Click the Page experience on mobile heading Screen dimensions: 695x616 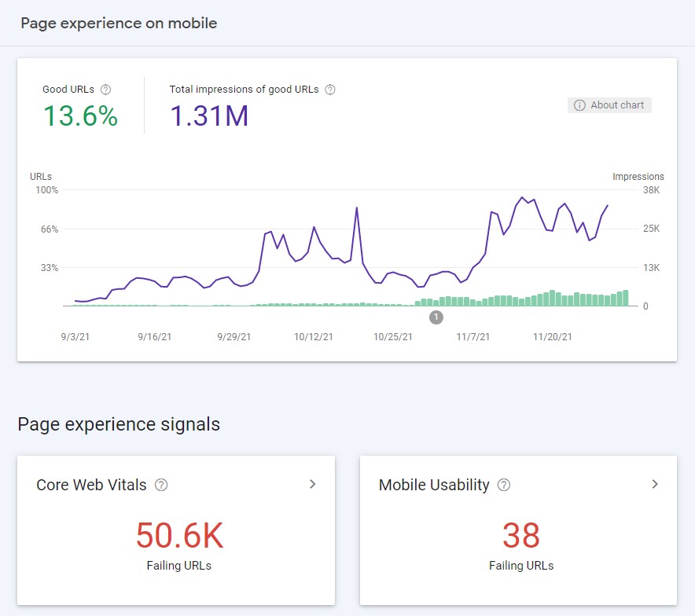pos(119,23)
